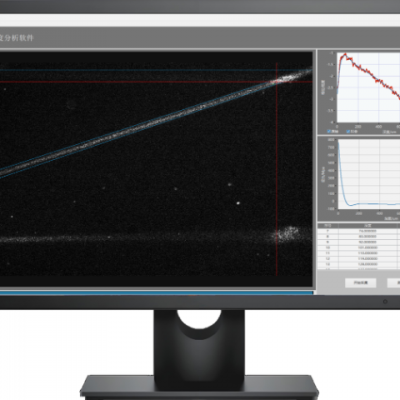The image size is (400, 400).
Task: Select row 10 in the data table
Action: [359, 248]
